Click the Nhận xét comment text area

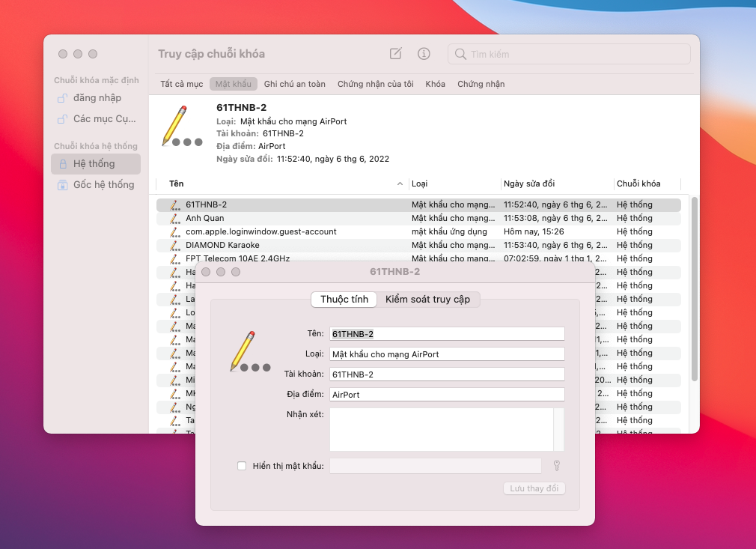coord(442,429)
